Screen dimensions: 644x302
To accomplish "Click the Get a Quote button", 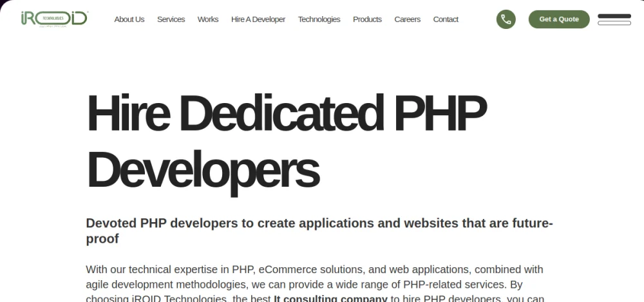I will click(558, 19).
